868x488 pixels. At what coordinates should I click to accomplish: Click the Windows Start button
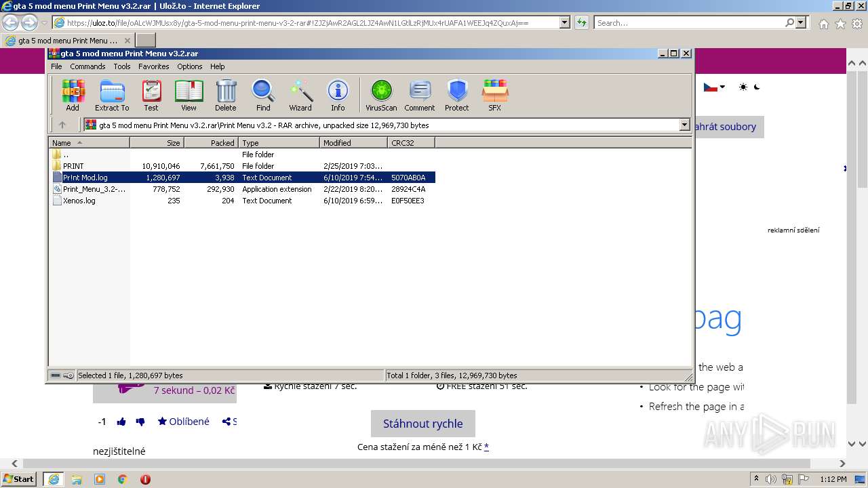(x=19, y=479)
